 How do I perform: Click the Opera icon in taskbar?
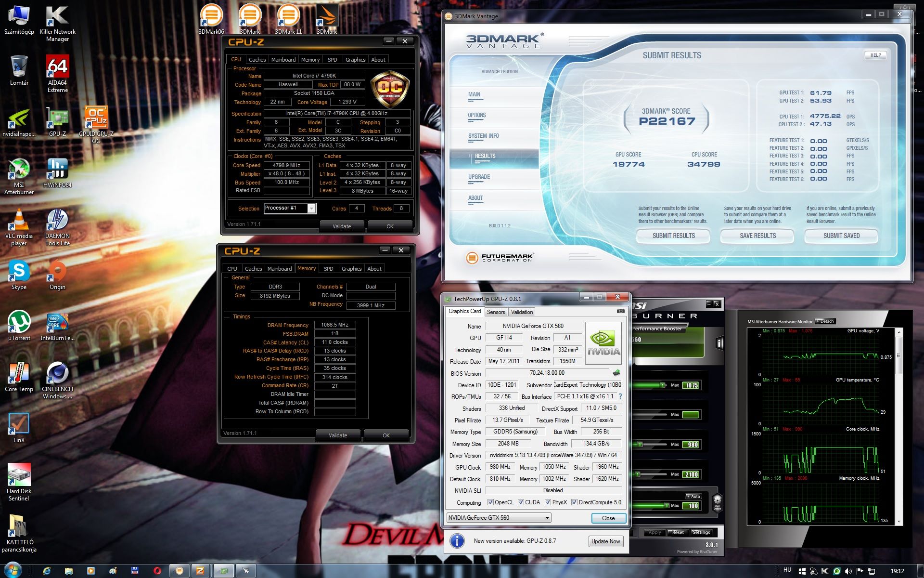pyautogui.click(x=157, y=571)
